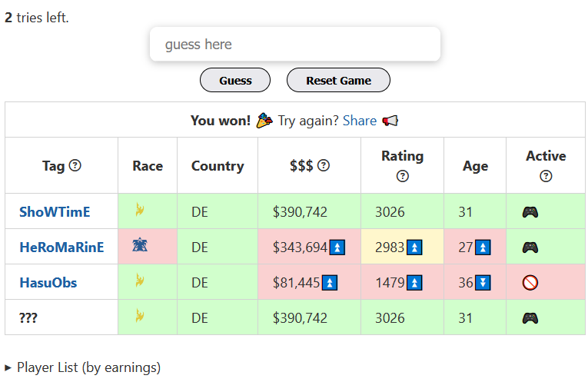This screenshot has height=382, width=588.
Task: Open the Share link
Action: (360, 121)
